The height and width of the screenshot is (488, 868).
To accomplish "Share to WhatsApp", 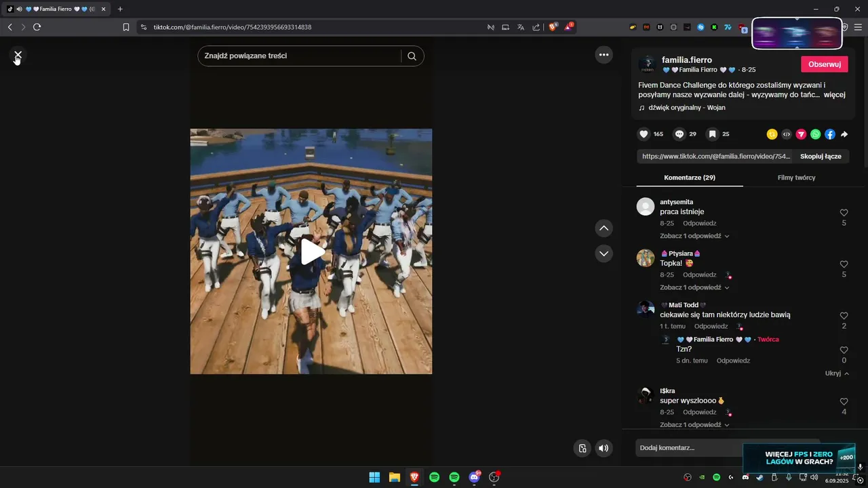I will (815, 134).
